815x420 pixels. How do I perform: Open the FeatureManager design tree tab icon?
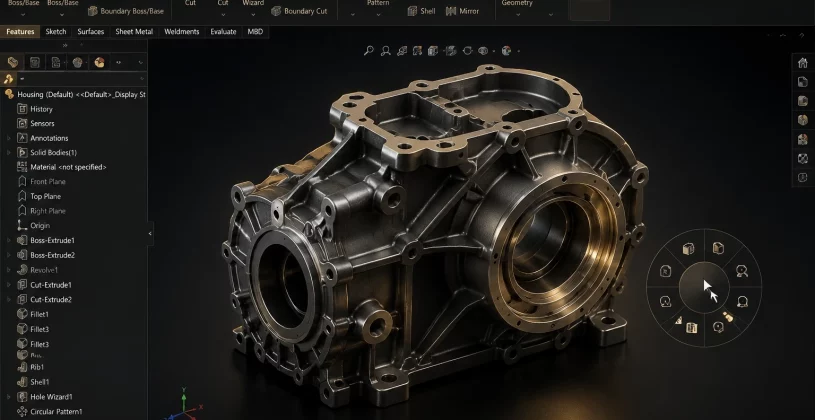tap(12, 63)
